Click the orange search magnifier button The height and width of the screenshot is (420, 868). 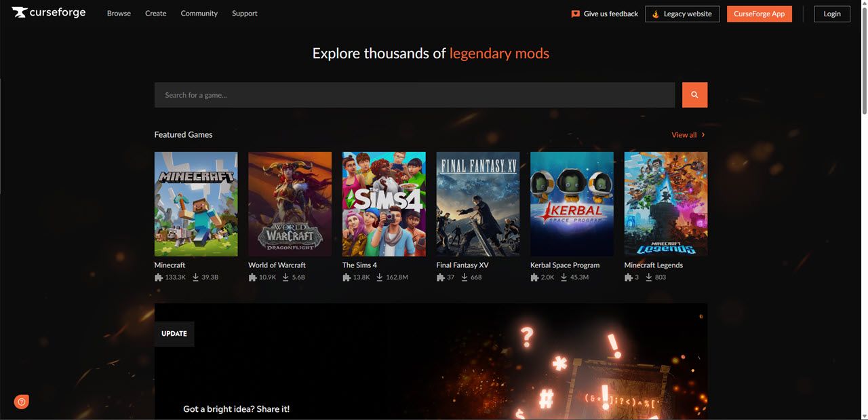click(694, 95)
